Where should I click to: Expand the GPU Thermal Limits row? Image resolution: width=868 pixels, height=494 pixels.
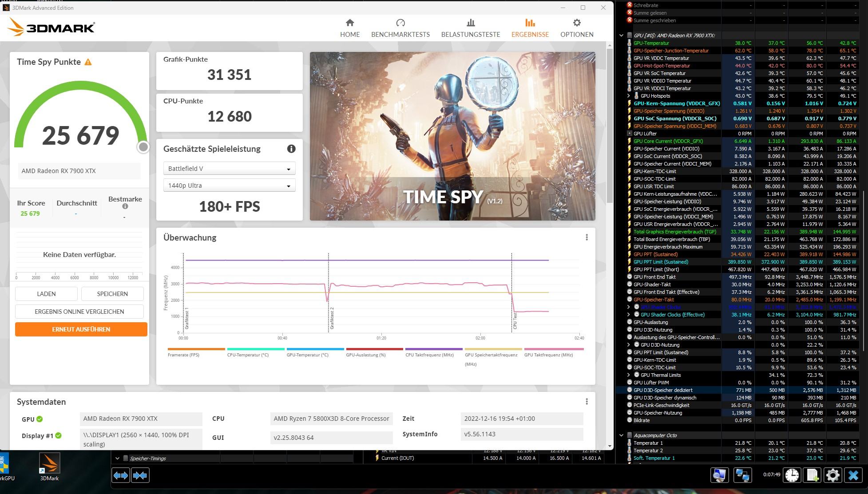[628, 375]
